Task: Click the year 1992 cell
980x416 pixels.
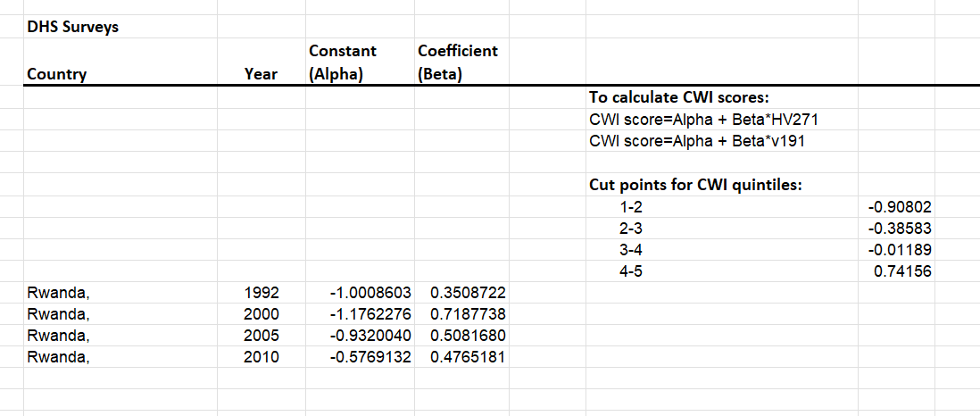Action: [262, 293]
